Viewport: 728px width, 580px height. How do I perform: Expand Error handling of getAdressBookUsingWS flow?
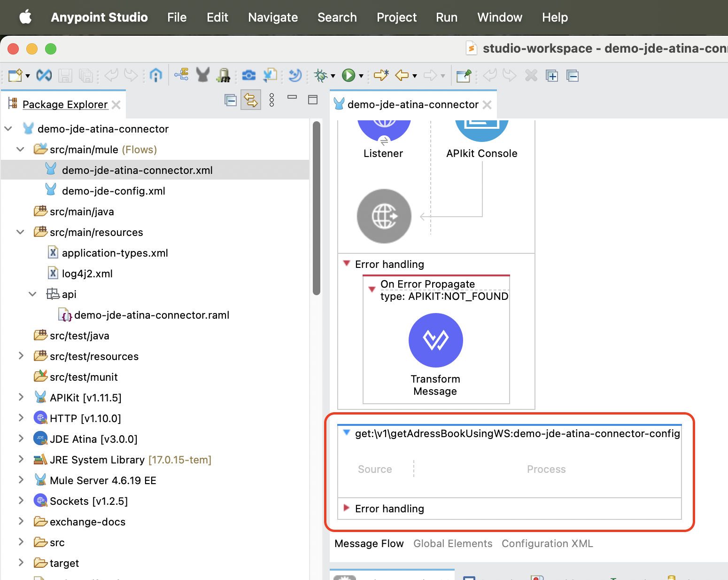point(347,508)
